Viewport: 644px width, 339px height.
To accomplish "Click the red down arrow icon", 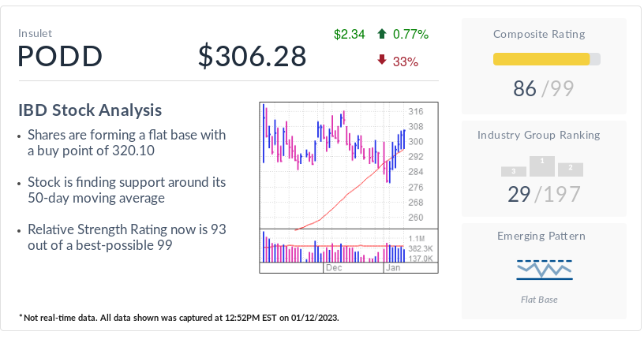I will click(x=382, y=61).
